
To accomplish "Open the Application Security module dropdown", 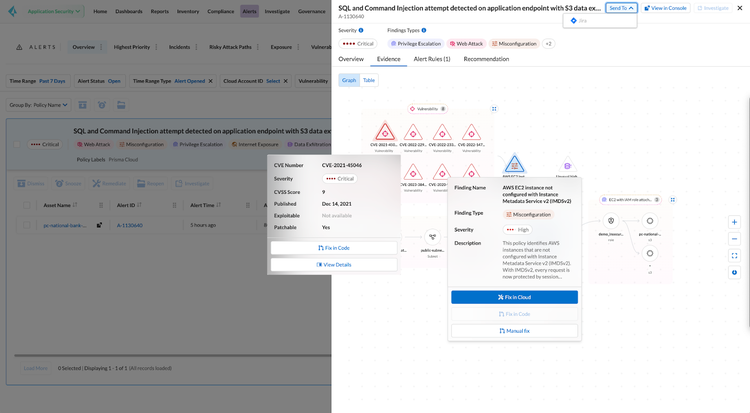I will point(54,11).
